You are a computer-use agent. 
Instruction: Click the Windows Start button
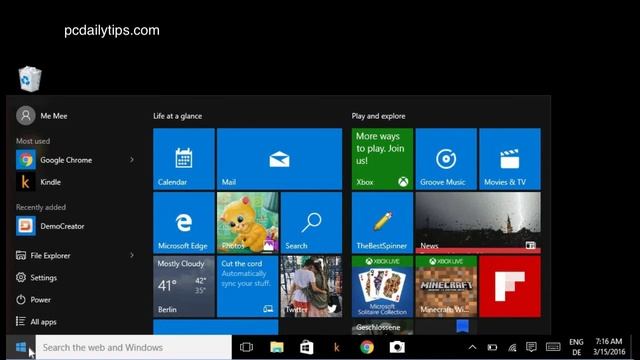pos(21,347)
